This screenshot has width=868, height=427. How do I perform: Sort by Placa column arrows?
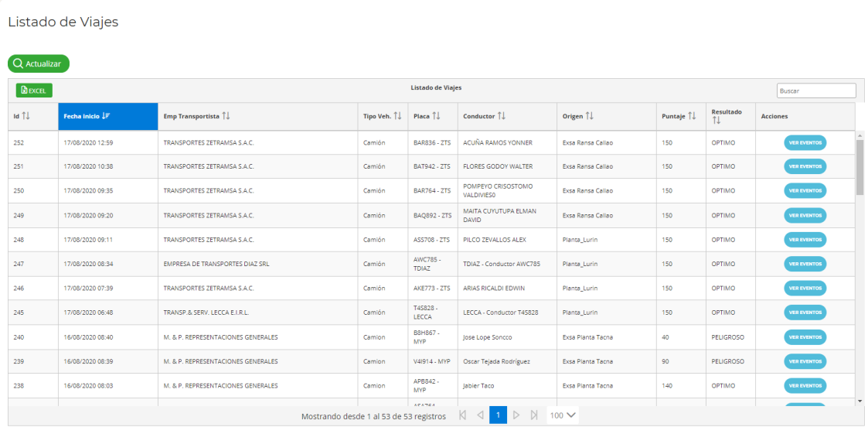pos(436,116)
